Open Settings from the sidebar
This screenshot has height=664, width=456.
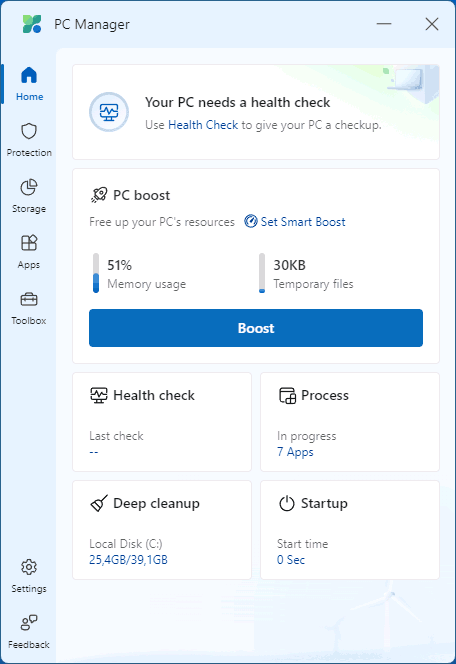coord(29,576)
